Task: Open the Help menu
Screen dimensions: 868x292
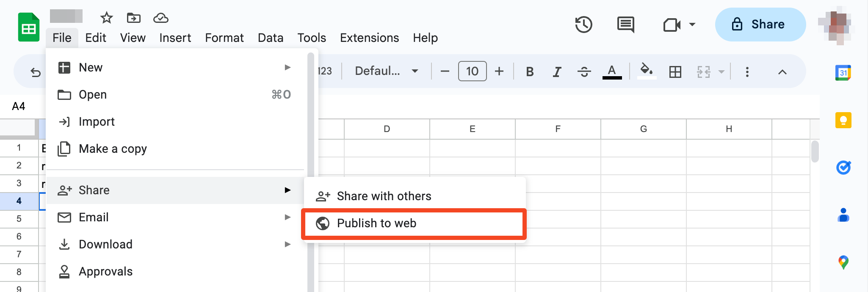Action: click(x=425, y=38)
